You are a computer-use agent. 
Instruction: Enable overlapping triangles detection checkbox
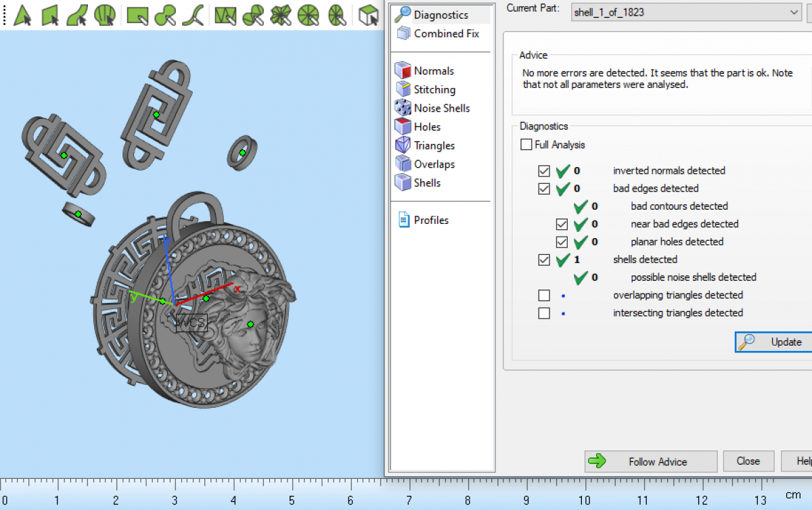click(544, 296)
